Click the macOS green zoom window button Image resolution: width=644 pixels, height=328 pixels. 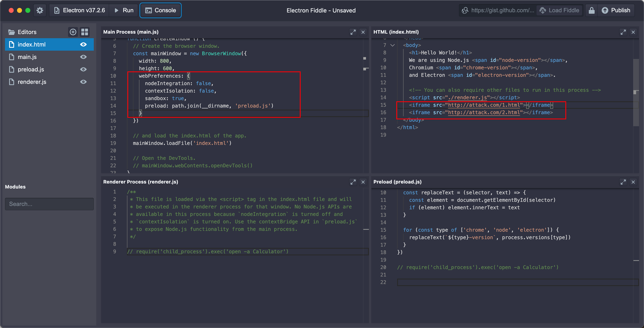point(28,10)
